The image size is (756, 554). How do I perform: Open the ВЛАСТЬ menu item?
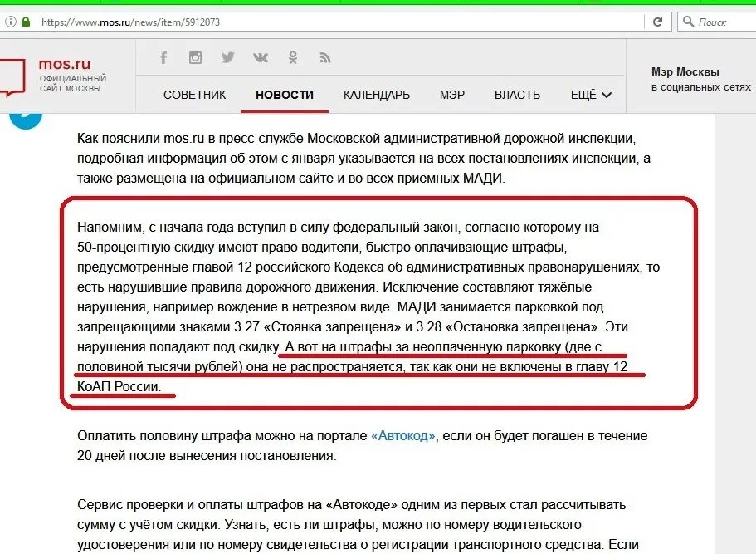[517, 95]
